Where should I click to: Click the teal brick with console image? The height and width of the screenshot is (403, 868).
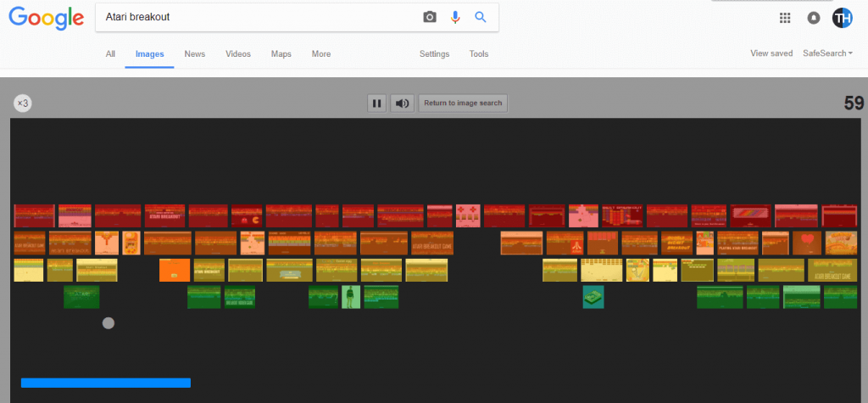(x=593, y=297)
